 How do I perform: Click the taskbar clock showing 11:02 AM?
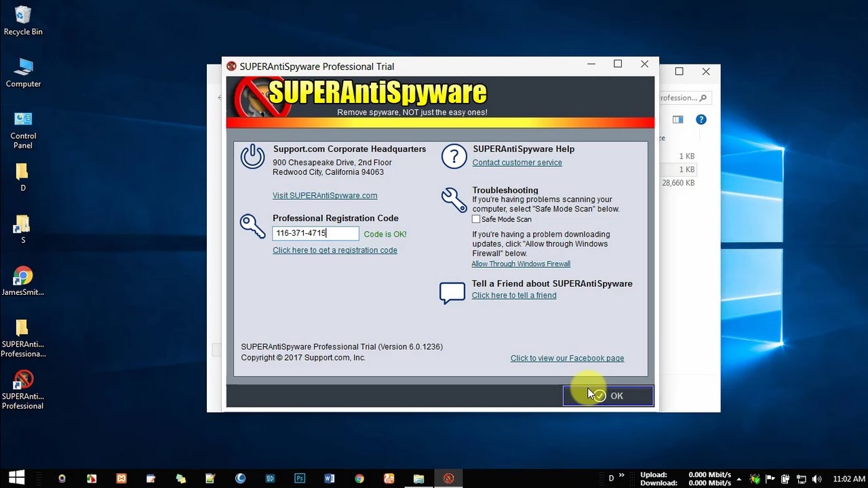(x=848, y=479)
